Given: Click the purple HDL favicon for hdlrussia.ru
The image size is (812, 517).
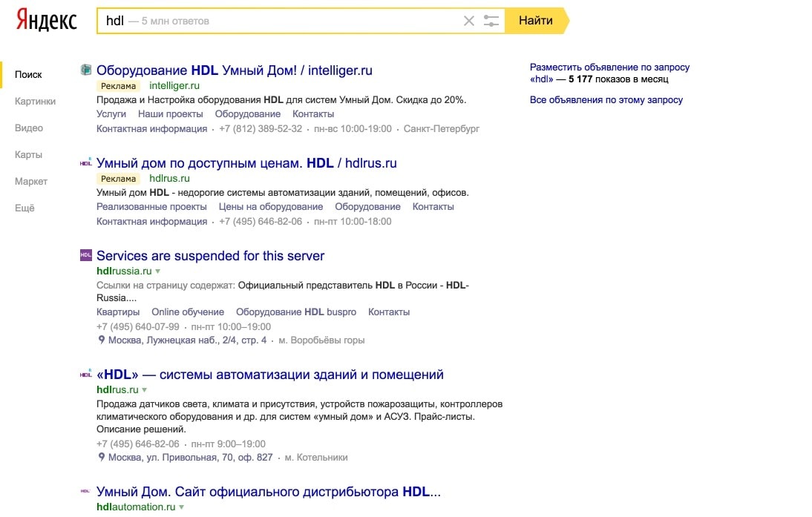Looking at the screenshot, I should (86, 255).
